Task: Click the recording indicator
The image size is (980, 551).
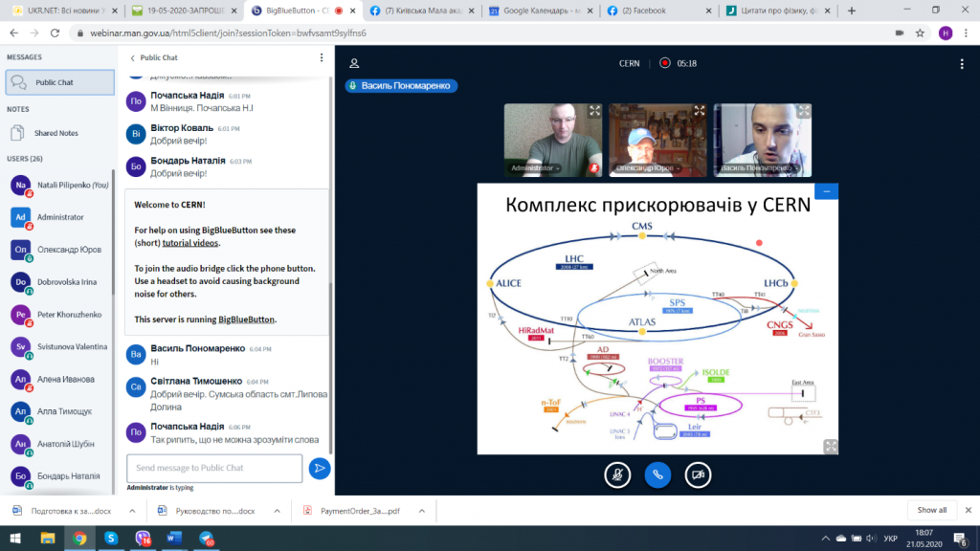Action: (x=679, y=63)
